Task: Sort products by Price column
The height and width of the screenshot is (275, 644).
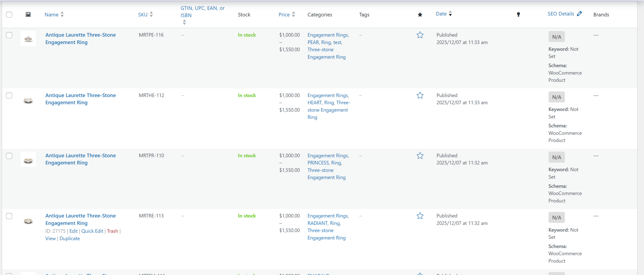Action: 284,15
